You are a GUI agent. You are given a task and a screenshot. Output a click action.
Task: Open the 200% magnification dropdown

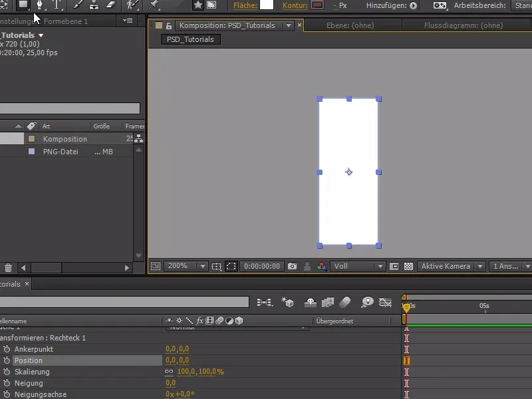(186, 266)
